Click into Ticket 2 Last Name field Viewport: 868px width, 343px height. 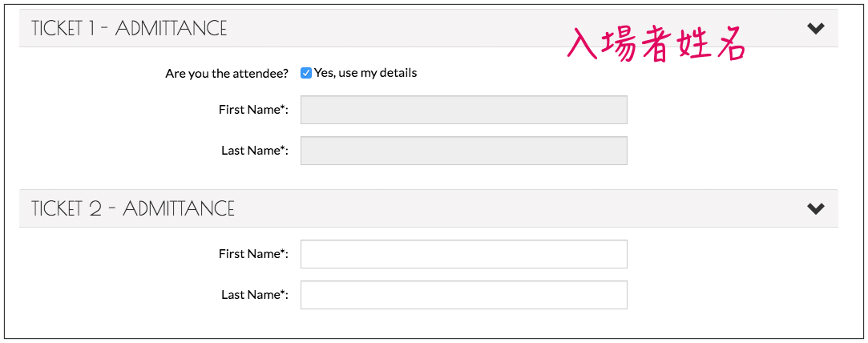click(x=464, y=295)
